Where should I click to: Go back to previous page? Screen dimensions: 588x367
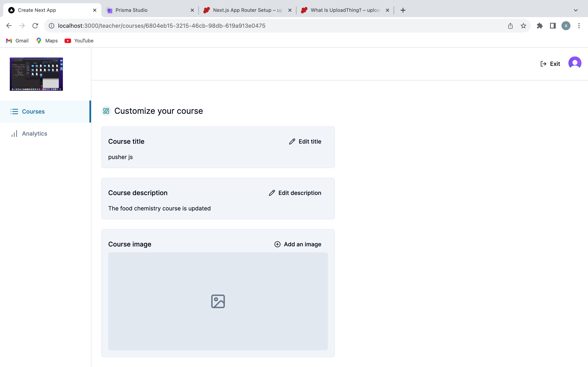[9, 26]
